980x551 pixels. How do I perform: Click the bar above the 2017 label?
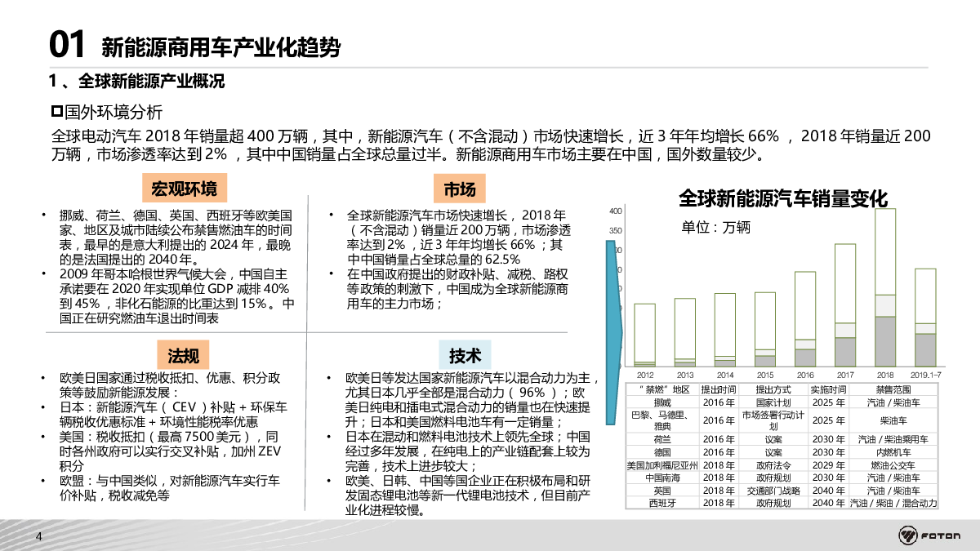845,304
